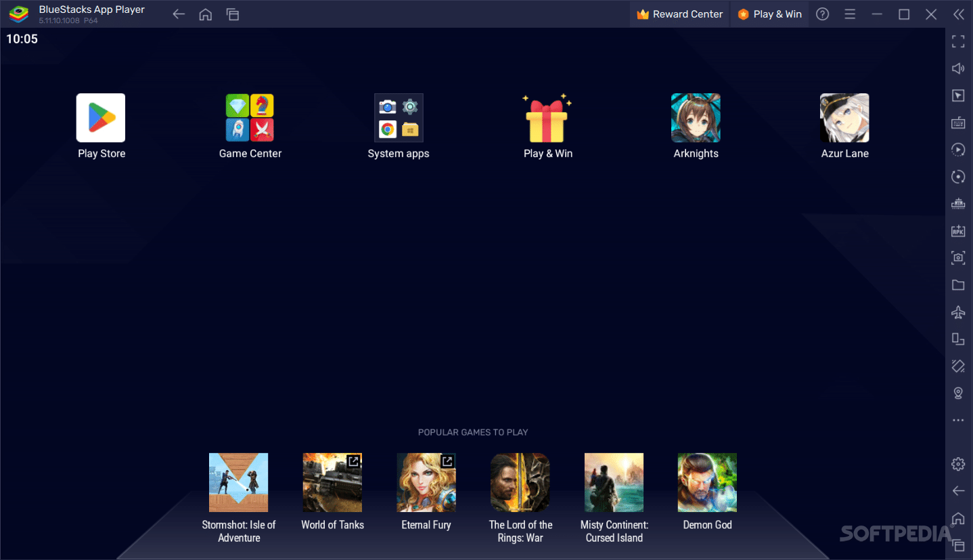The image size is (973, 560).
Task: Open The Lord of the Rings: War
Action: 520,482
